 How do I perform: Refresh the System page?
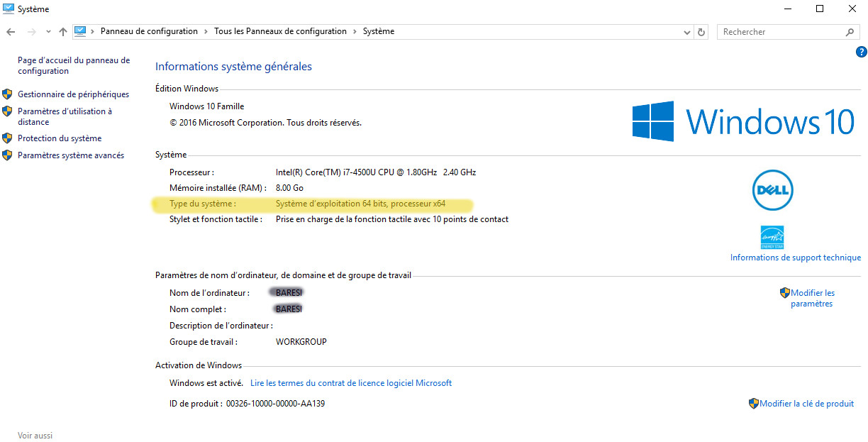(701, 32)
